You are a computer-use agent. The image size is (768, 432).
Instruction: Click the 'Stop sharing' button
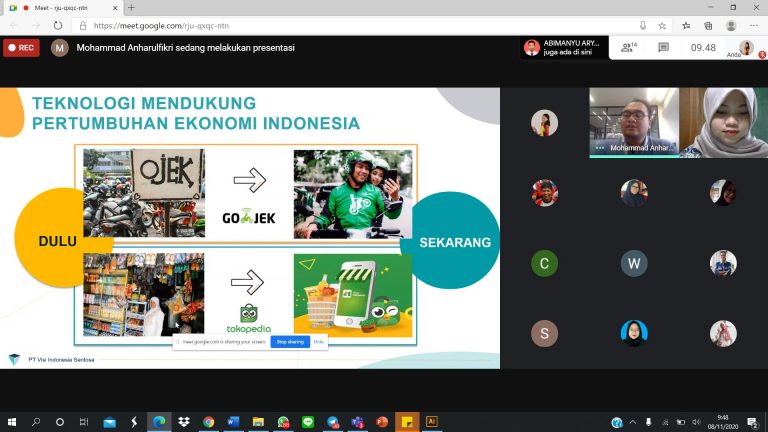(290, 342)
